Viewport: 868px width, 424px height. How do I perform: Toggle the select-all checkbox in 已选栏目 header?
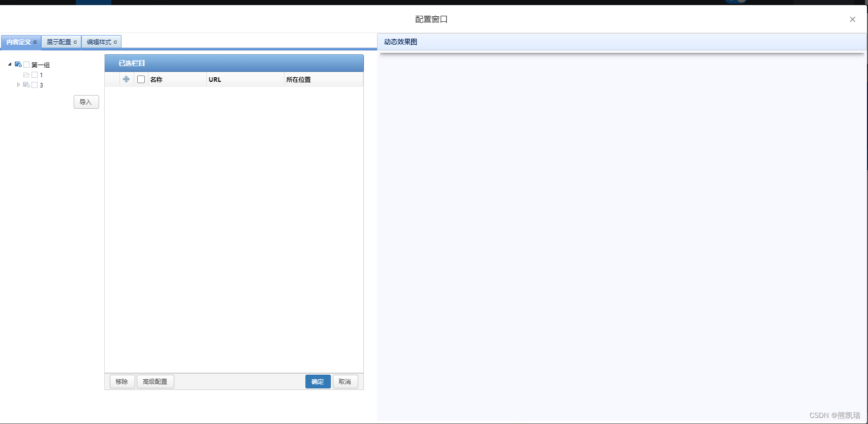point(141,79)
